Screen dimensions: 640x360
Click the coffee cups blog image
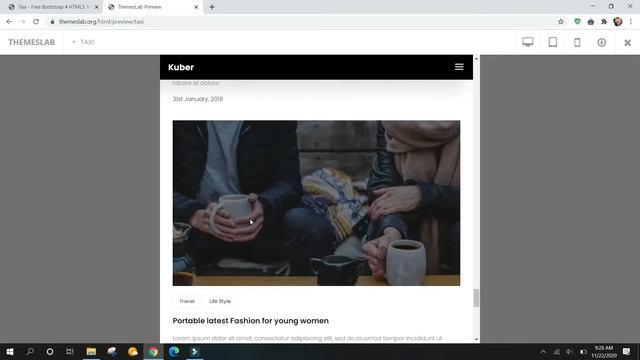point(316,203)
